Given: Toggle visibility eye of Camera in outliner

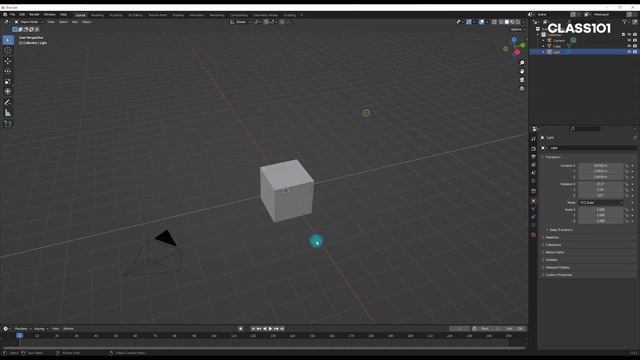Looking at the screenshot, I should pyautogui.click(x=629, y=40).
